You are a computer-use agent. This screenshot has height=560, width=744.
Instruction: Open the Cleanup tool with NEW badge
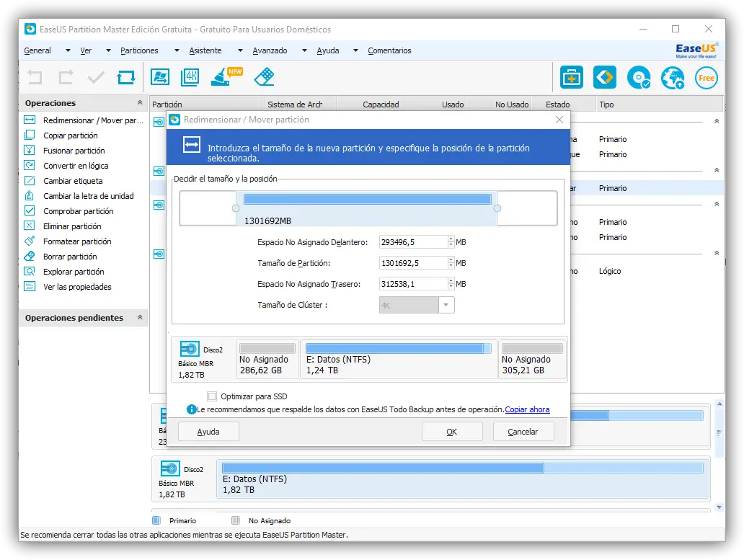coord(222,77)
